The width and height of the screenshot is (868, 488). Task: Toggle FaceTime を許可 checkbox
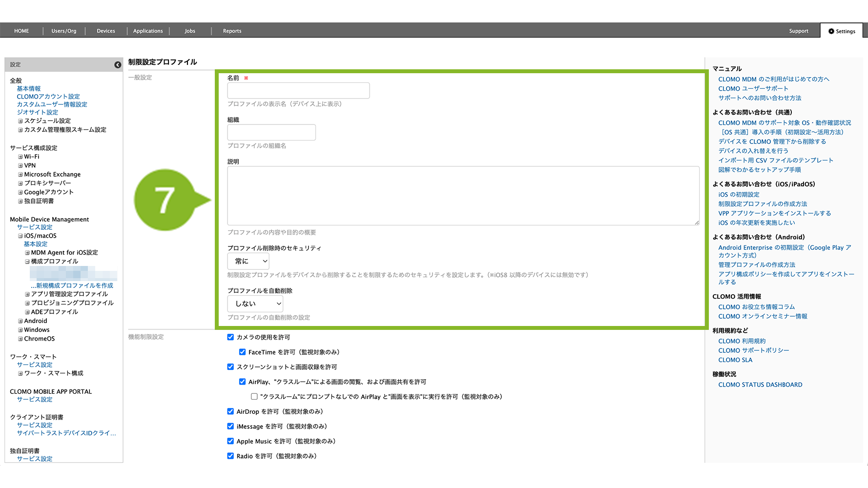[x=242, y=352]
